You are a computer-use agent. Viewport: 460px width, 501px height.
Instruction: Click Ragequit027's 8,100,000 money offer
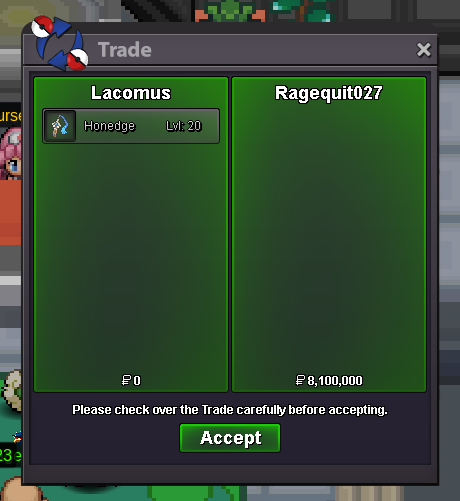tap(335, 380)
